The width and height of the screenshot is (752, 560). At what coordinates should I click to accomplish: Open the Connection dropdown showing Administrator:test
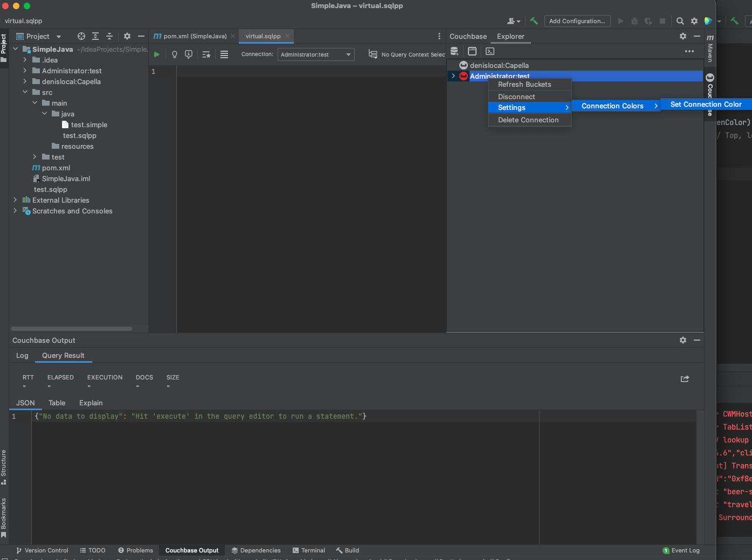coord(316,54)
